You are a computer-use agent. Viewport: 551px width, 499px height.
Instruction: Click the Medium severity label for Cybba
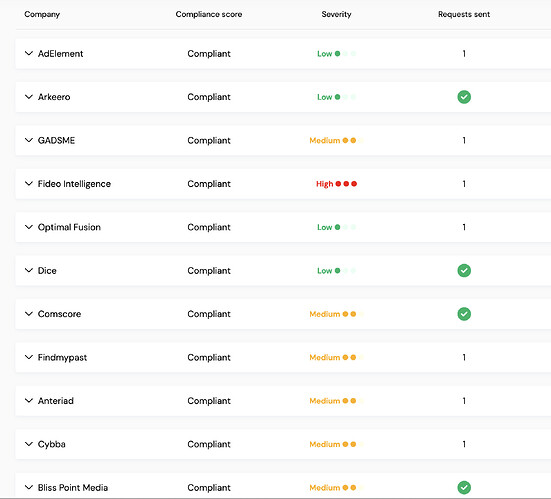[x=325, y=444]
